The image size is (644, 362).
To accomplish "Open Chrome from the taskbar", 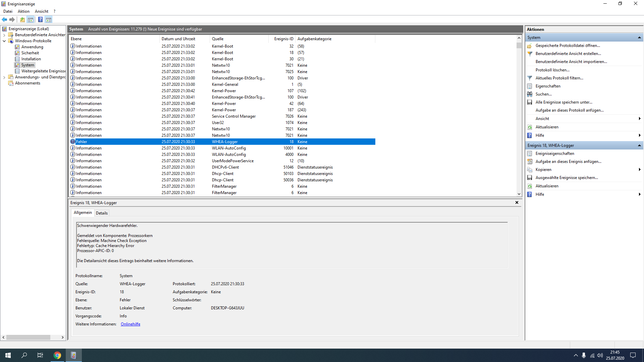I will [x=57, y=355].
